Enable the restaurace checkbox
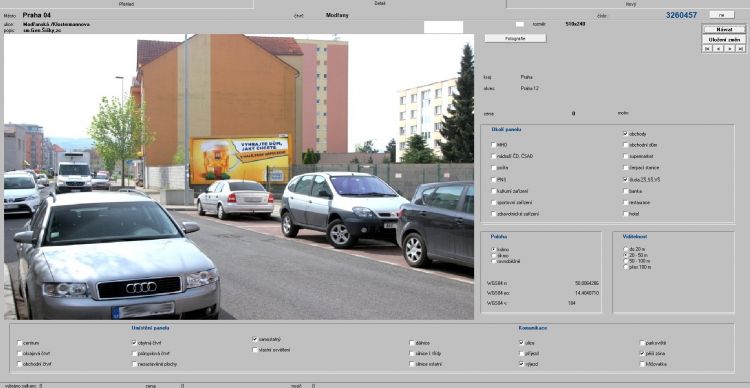 (x=626, y=202)
